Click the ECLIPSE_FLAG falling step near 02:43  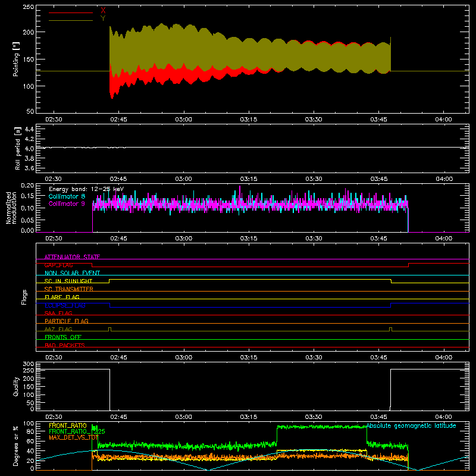110,305
